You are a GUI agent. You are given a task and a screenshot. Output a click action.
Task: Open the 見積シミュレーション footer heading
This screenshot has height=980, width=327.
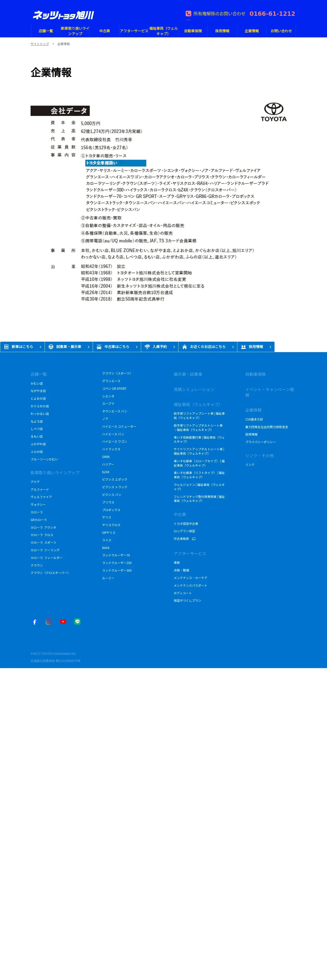[194, 390]
